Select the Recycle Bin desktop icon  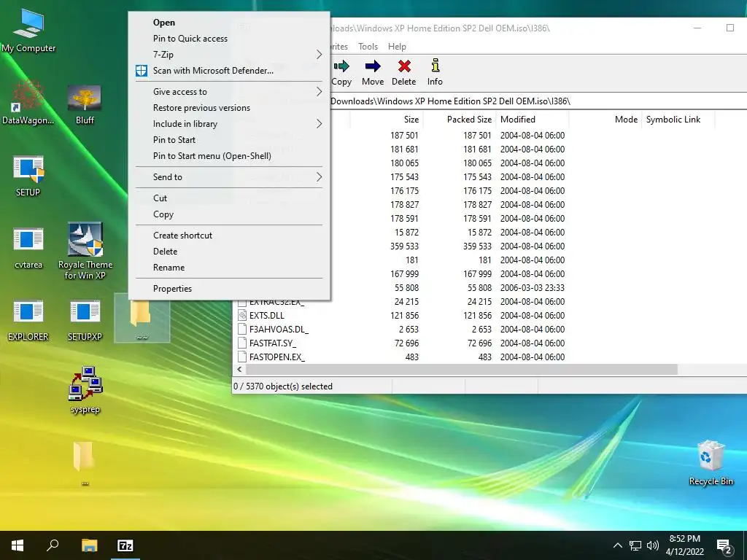(711, 462)
